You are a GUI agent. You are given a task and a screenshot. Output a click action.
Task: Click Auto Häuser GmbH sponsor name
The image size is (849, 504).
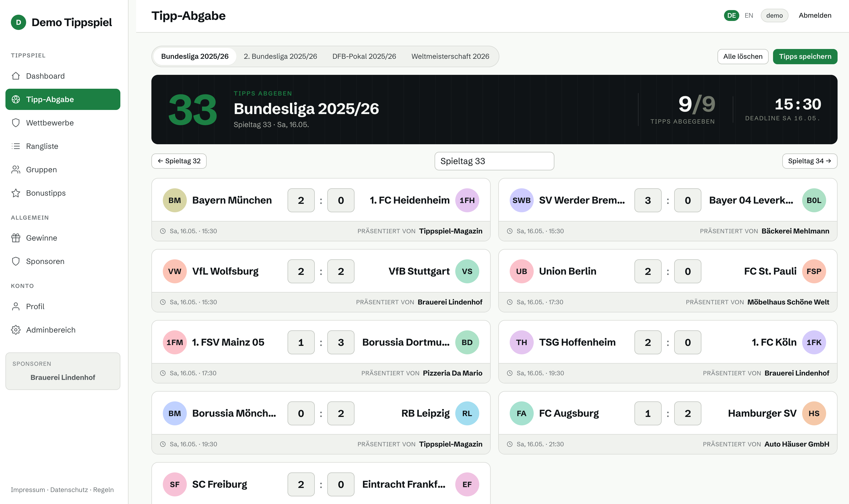tap(797, 444)
